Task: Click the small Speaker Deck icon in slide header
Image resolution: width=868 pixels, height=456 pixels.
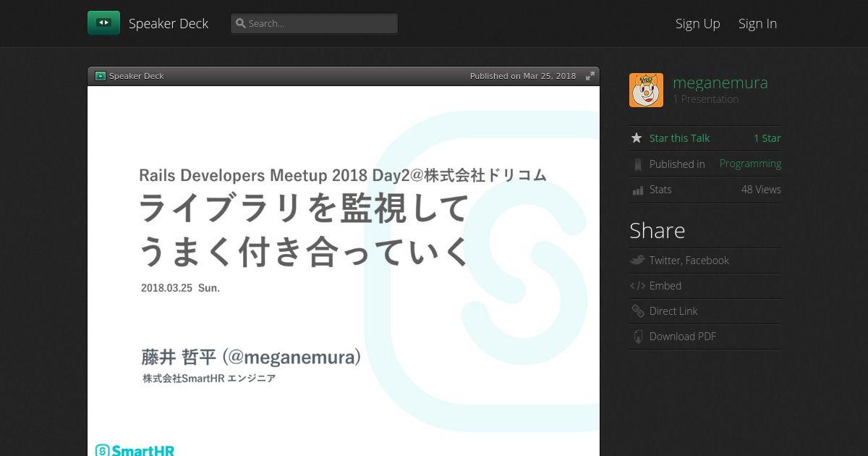Action: point(101,76)
